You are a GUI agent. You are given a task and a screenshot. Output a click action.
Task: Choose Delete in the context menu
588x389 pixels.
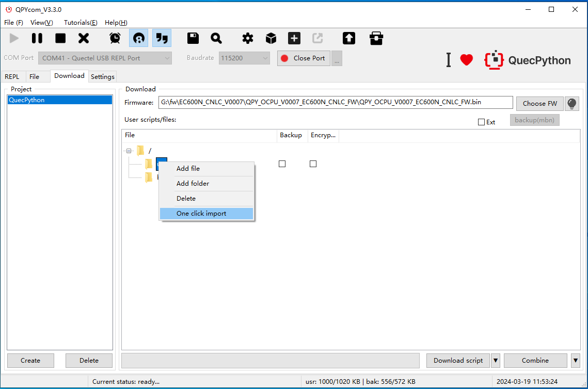[x=206, y=199]
